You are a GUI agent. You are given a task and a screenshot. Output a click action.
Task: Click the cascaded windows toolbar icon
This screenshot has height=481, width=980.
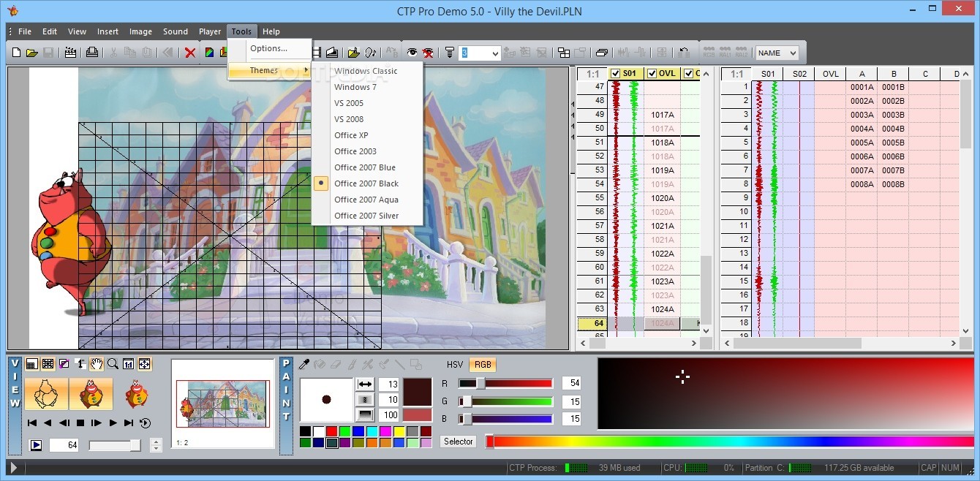601,53
